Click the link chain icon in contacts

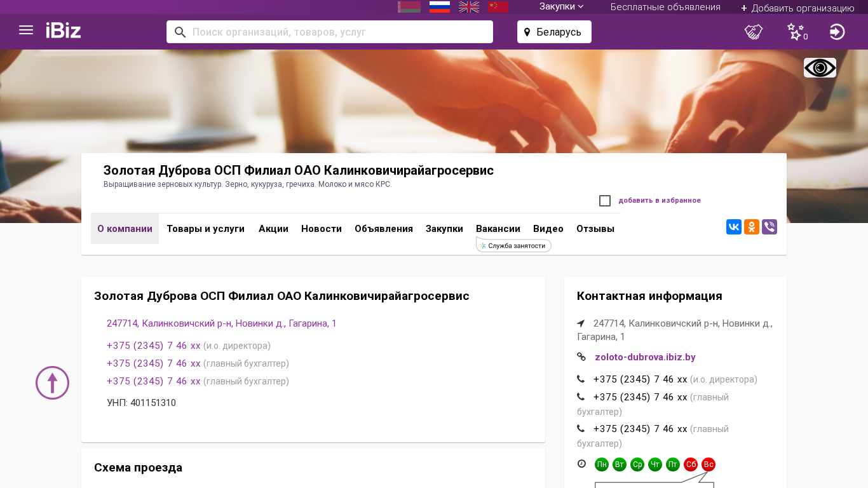(581, 357)
